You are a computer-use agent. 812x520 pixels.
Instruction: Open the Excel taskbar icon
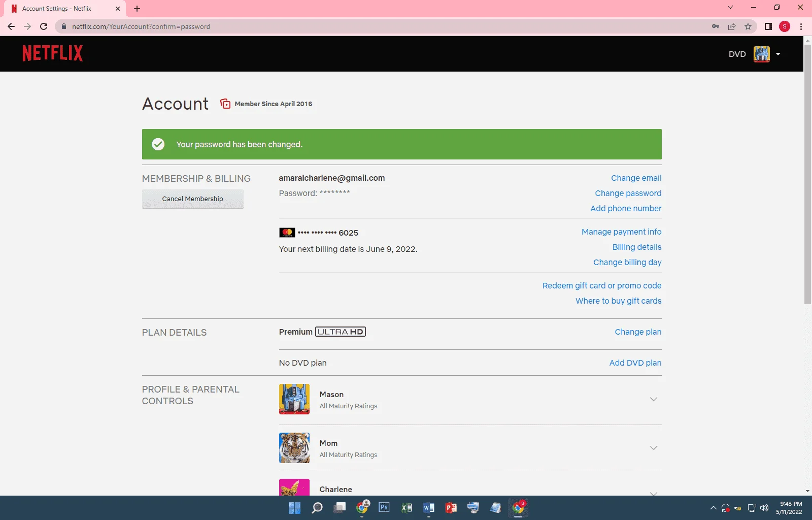tap(407, 507)
